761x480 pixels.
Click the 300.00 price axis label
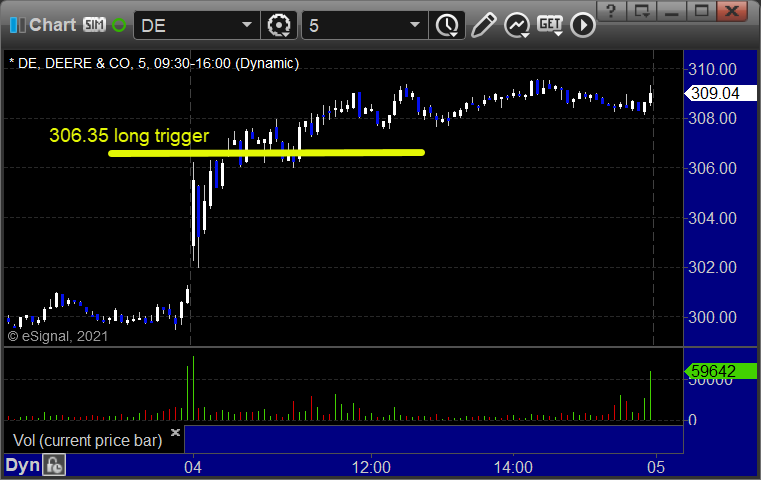click(x=712, y=317)
